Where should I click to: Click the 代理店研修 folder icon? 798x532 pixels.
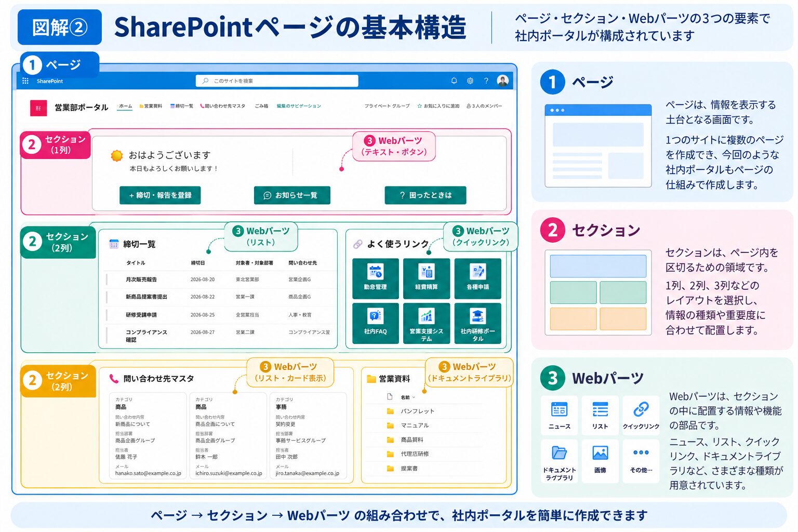tap(390, 454)
